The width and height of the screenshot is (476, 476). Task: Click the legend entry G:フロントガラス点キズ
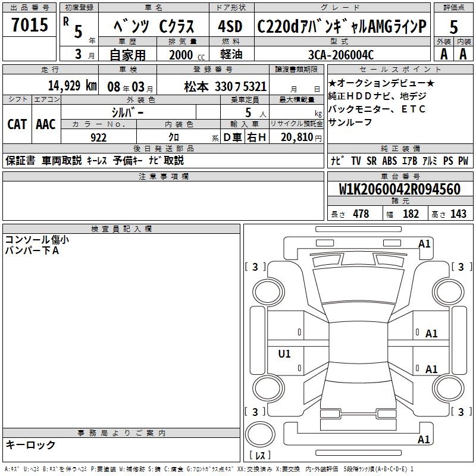pos(210,469)
